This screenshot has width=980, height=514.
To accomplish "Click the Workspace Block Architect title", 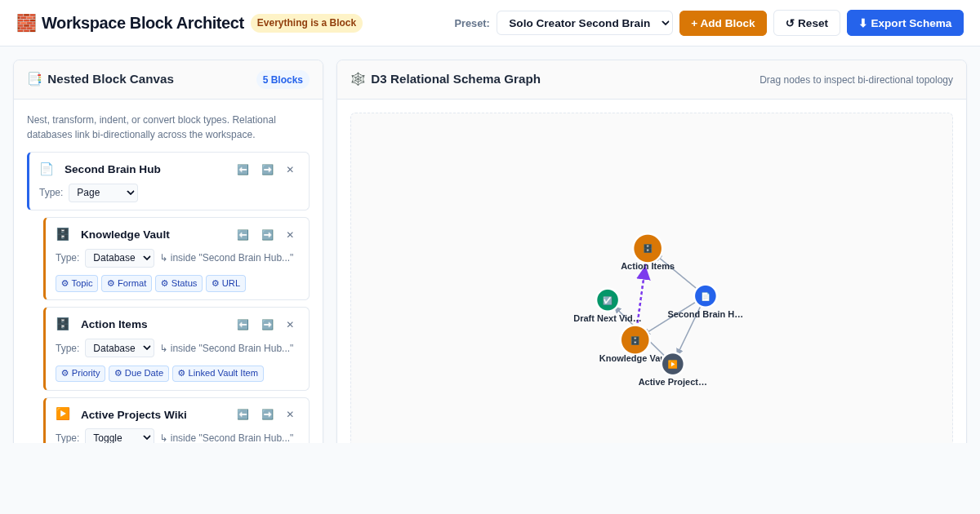I will (x=143, y=23).
